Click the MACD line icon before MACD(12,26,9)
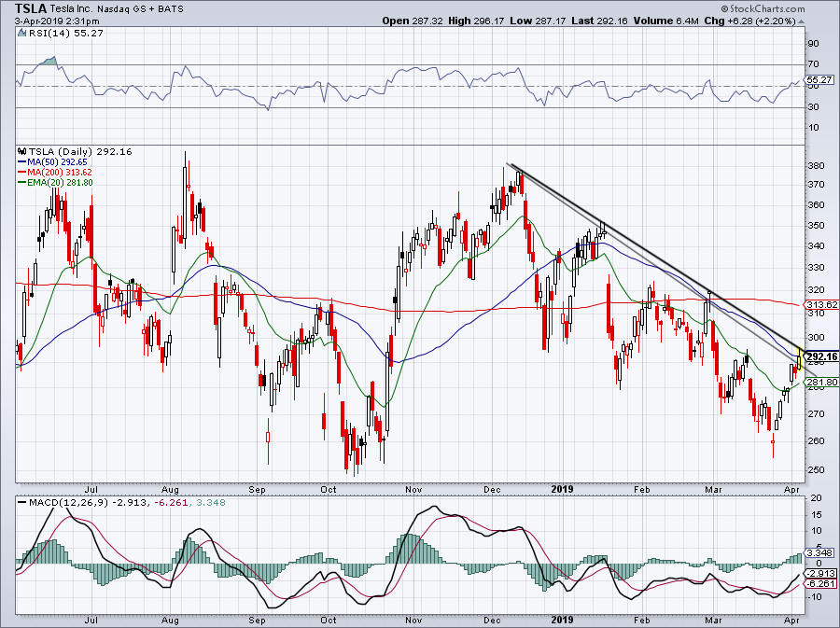Screen dimensions: 840x628 point(21,503)
